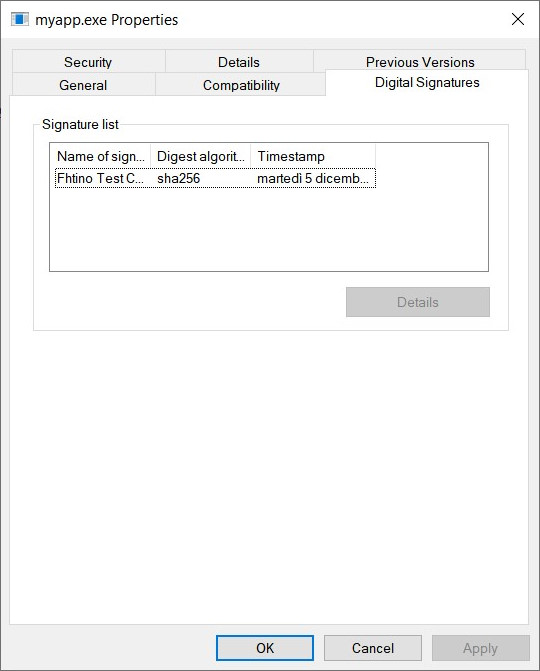The width and height of the screenshot is (540, 671).
Task: Switch to the Security tab
Action: (88, 62)
